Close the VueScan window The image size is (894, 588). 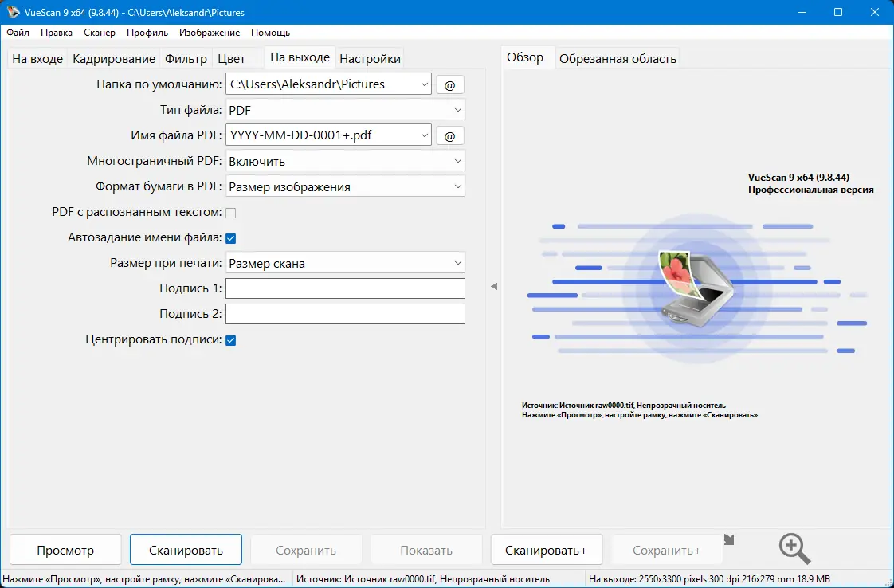tap(875, 12)
